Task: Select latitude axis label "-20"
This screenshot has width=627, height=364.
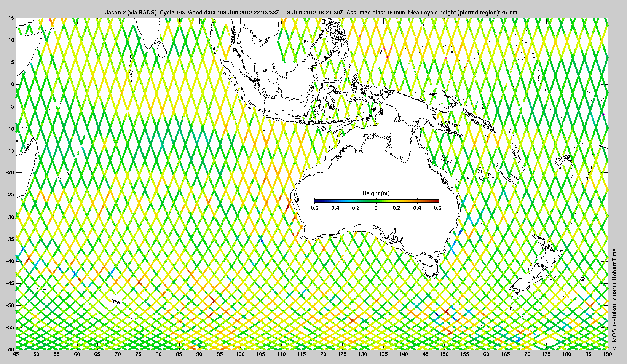Action: tap(10, 173)
